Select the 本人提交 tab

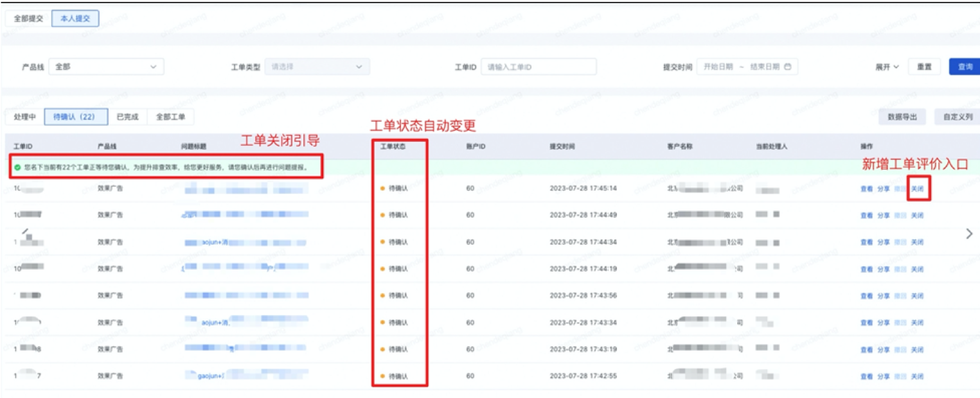point(75,19)
